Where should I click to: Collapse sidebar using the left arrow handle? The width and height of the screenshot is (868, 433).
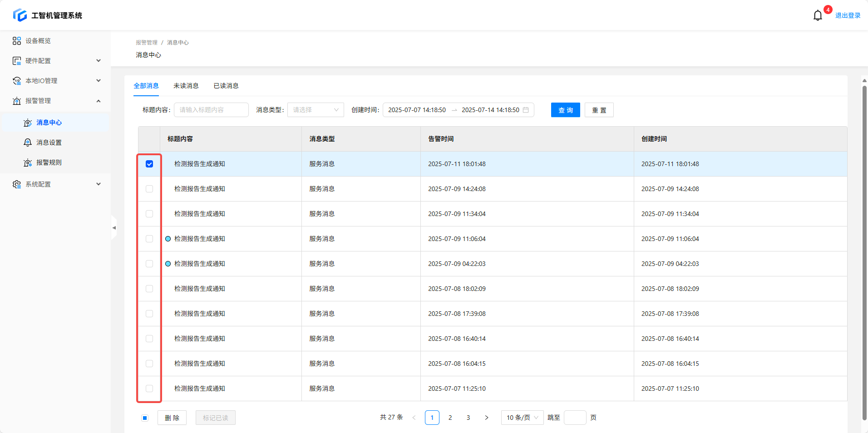point(114,228)
